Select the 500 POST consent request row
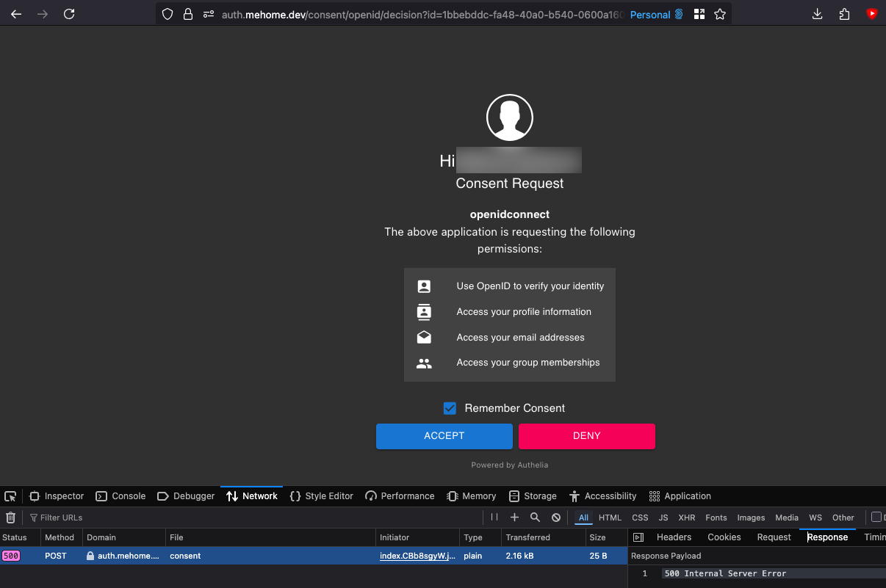This screenshot has height=588, width=886. point(314,556)
